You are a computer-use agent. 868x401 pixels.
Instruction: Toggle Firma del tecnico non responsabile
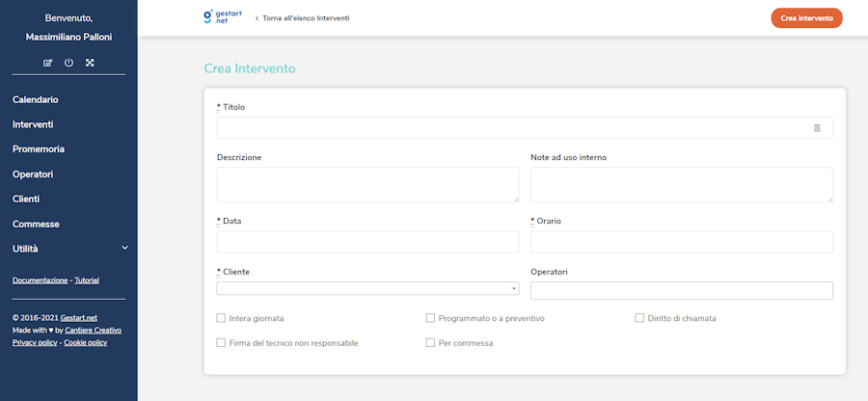coord(221,342)
